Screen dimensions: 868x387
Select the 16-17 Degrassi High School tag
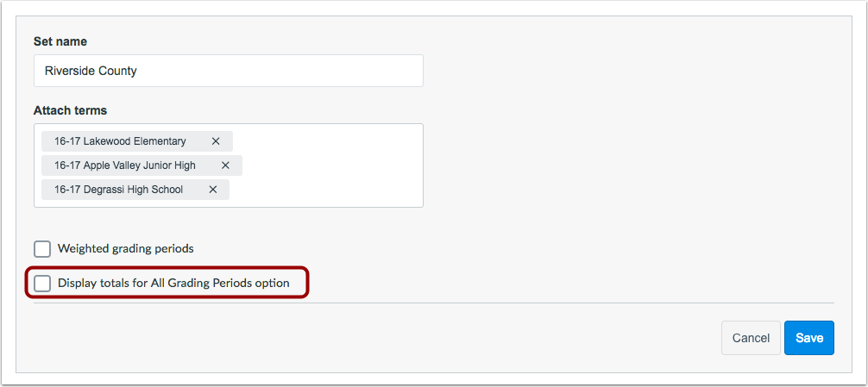pyautogui.click(x=118, y=190)
